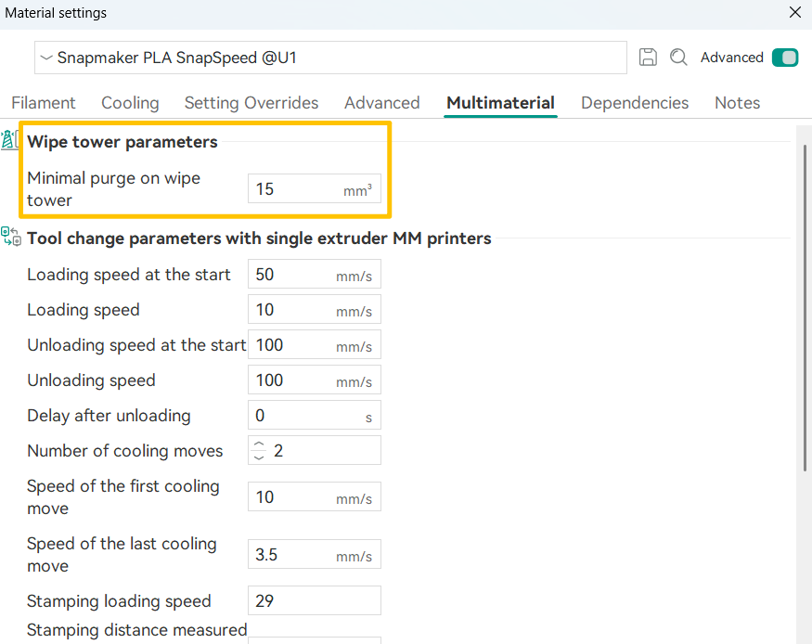Increase the number of cooling moves
812x644 pixels.
[259, 444]
